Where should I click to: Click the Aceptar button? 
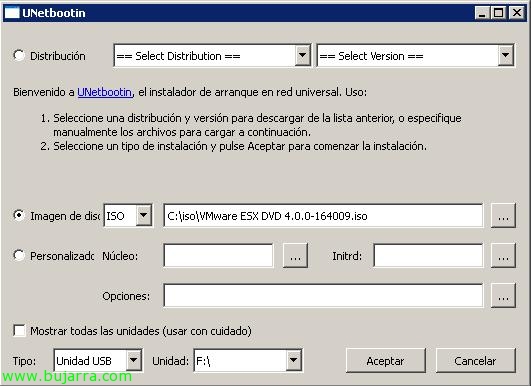click(385, 361)
